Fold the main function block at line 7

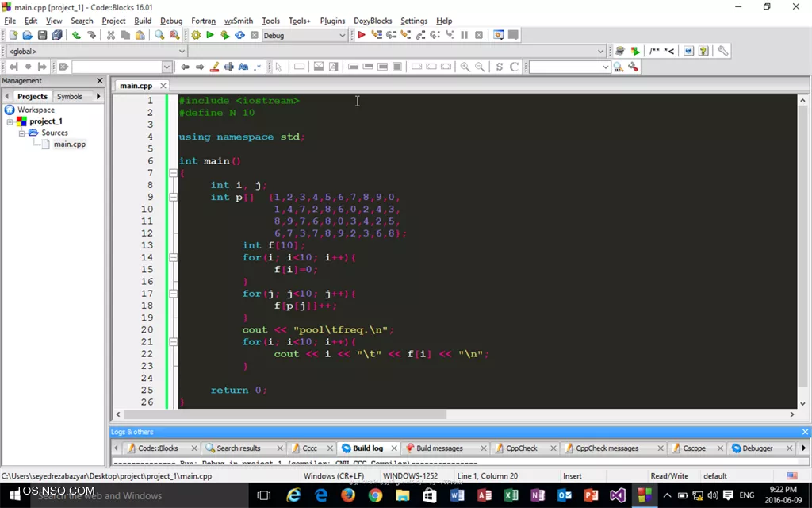(173, 173)
